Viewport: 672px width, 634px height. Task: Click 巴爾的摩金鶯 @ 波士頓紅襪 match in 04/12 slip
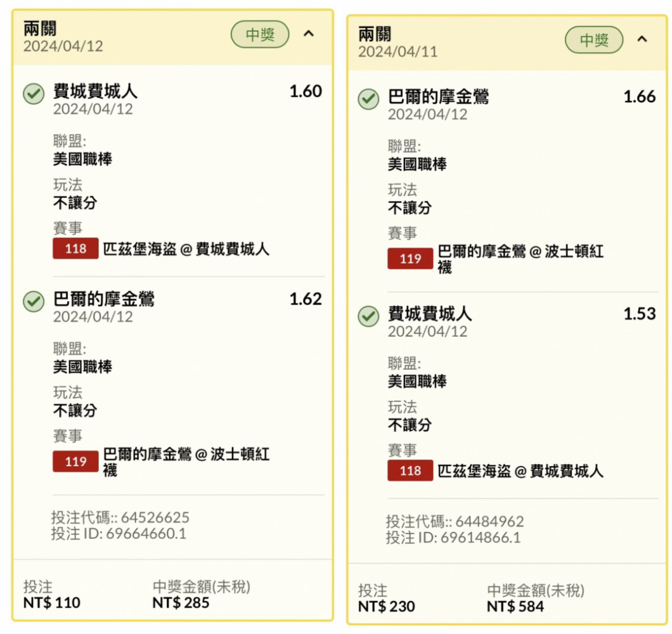(186, 462)
